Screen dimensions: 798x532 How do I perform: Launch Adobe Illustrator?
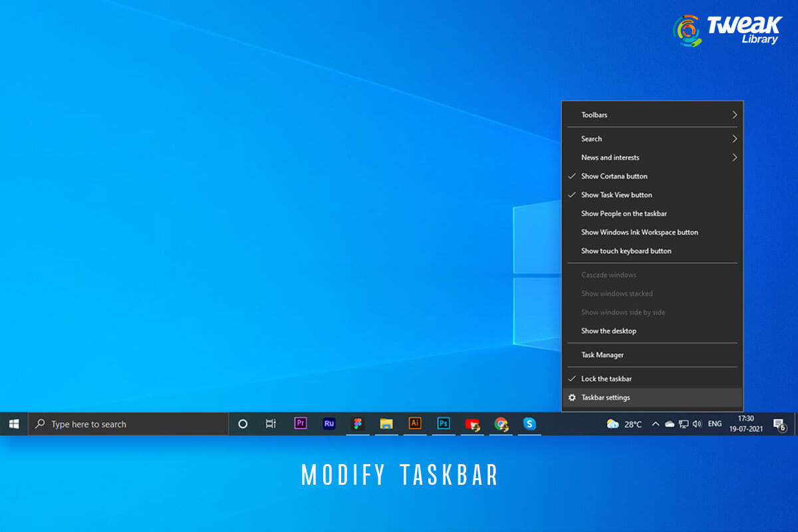point(414,424)
